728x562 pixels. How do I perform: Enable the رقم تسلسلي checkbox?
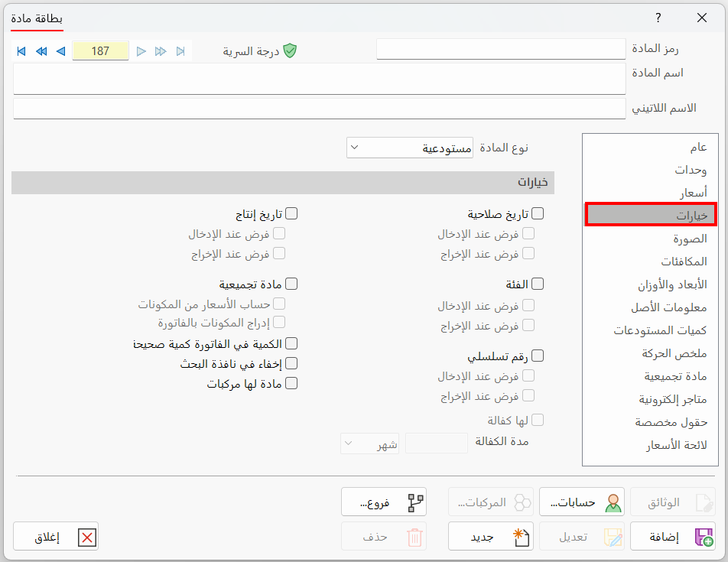pyautogui.click(x=538, y=356)
